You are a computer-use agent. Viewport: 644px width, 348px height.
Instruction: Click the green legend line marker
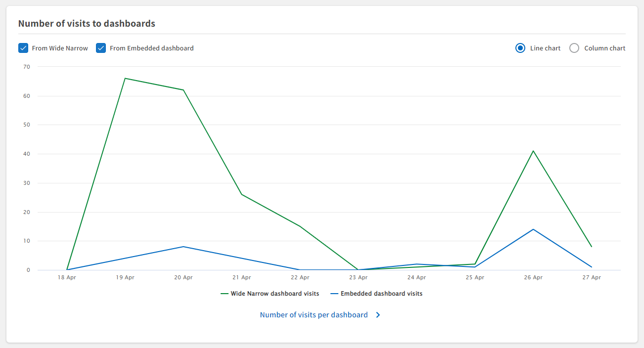[225, 294]
